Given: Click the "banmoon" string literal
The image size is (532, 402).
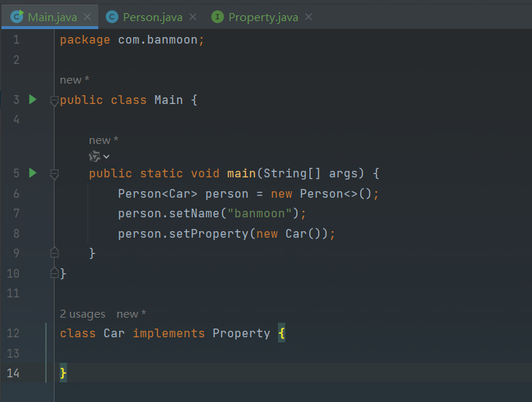Looking at the screenshot, I should pos(260,214).
